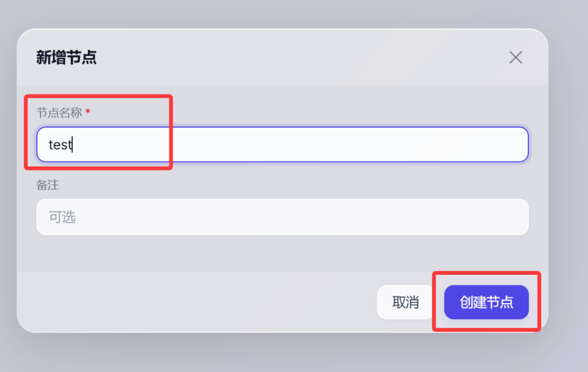This screenshot has width=588, height=372.
Task: Place cursor right after "test" text
Action: [x=72, y=145]
